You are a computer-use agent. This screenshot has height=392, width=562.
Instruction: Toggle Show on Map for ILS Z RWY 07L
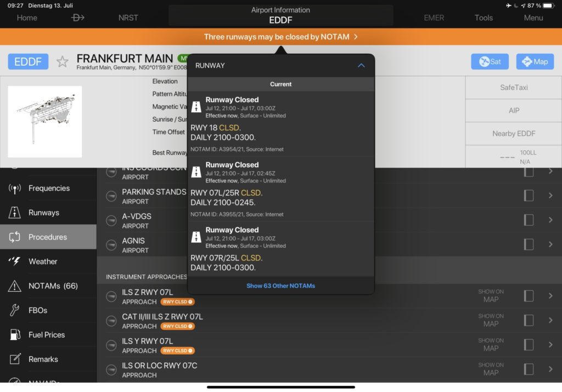pos(491,296)
